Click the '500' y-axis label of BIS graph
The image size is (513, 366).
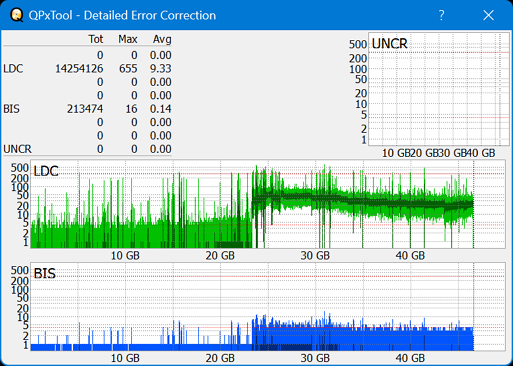click(x=20, y=270)
